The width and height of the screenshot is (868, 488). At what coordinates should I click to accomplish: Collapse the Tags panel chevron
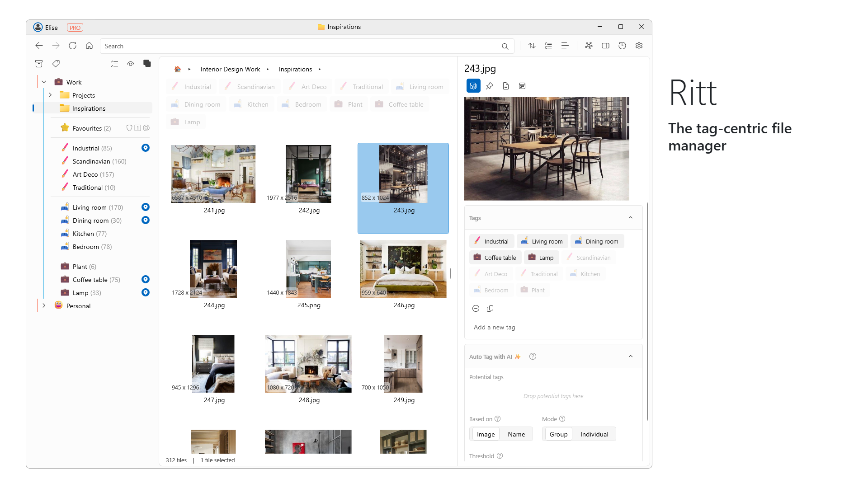click(631, 218)
